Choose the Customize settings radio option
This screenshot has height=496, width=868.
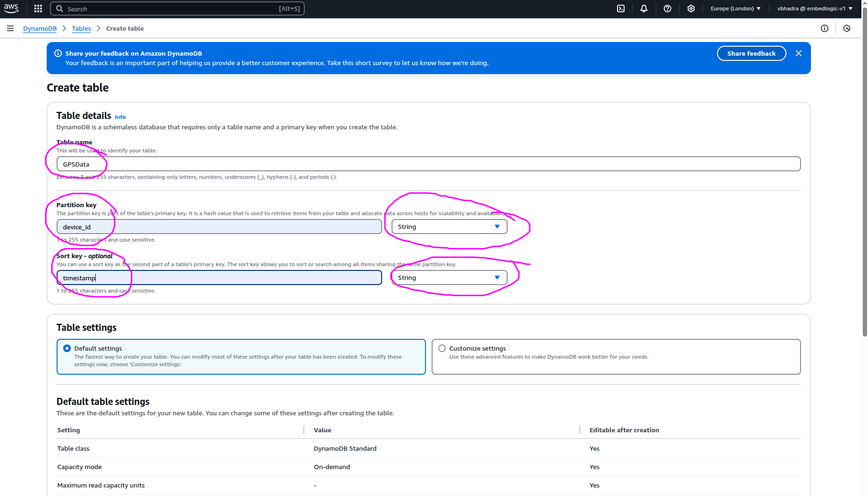(x=442, y=348)
